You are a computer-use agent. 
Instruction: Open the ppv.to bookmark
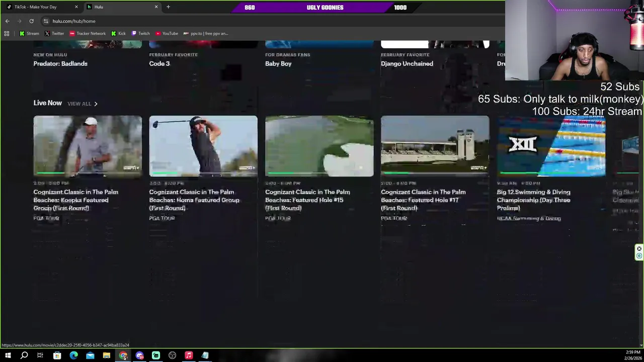206,34
